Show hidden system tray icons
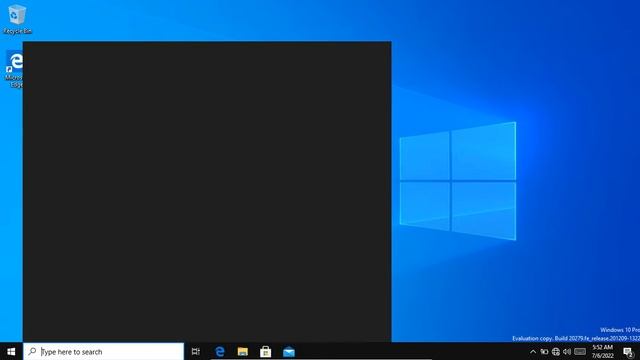The image size is (640, 360). click(533, 351)
